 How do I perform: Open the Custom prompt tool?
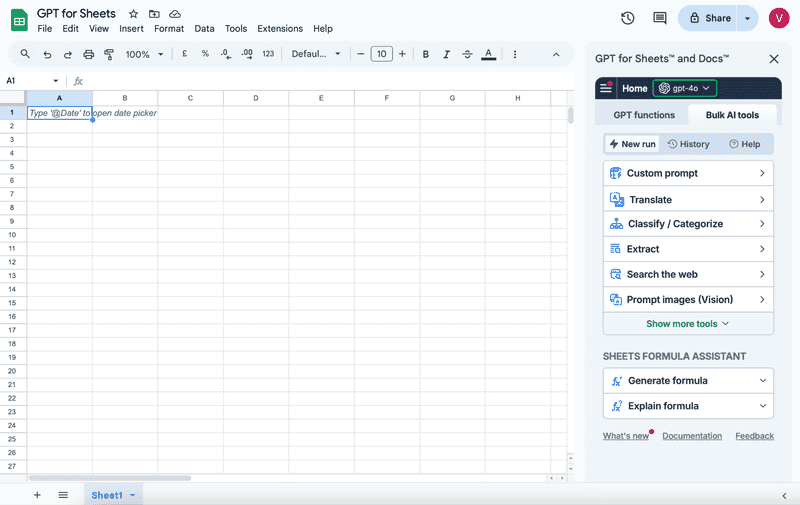pyautogui.click(x=688, y=173)
